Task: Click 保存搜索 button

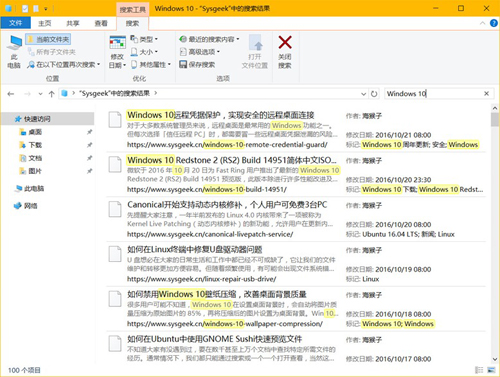Action: coord(197,65)
